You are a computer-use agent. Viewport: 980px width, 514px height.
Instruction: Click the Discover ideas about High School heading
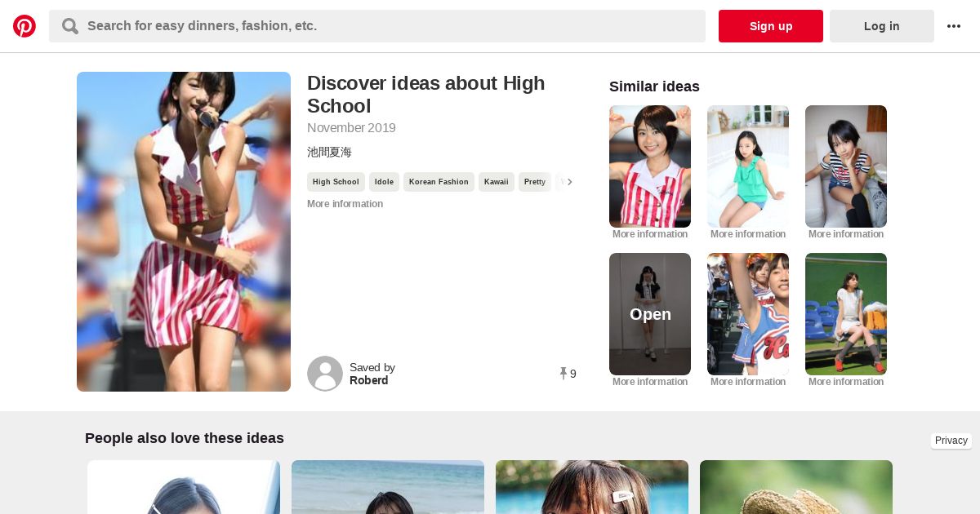[426, 95]
